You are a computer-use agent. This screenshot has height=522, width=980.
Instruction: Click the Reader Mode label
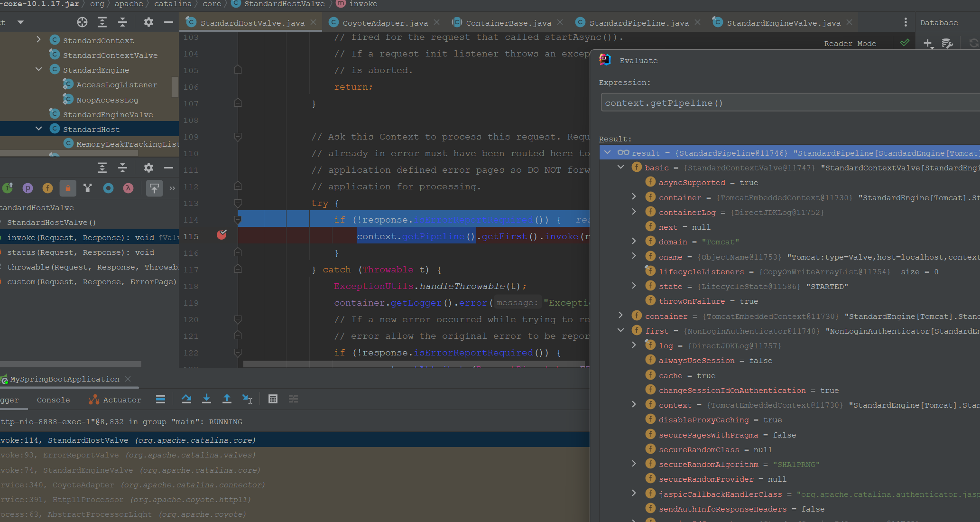pyautogui.click(x=850, y=44)
